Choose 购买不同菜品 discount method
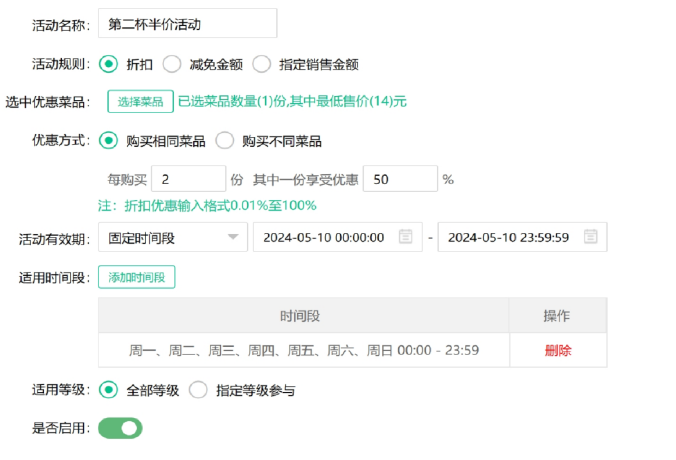This screenshot has height=460, width=676. 224,141
